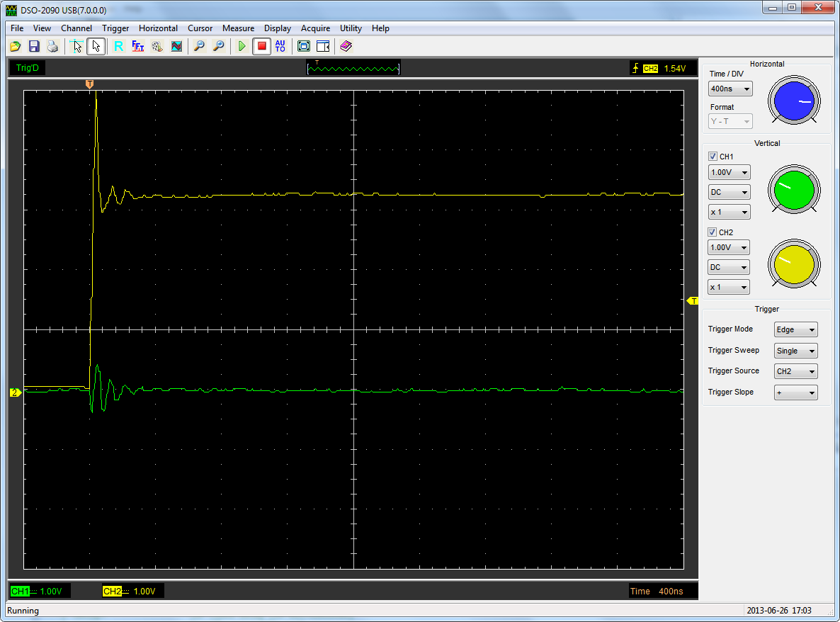Select the cursor measurement pointer tool
This screenshot has width=840, height=622.
pyautogui.click(x=76, y=47)
